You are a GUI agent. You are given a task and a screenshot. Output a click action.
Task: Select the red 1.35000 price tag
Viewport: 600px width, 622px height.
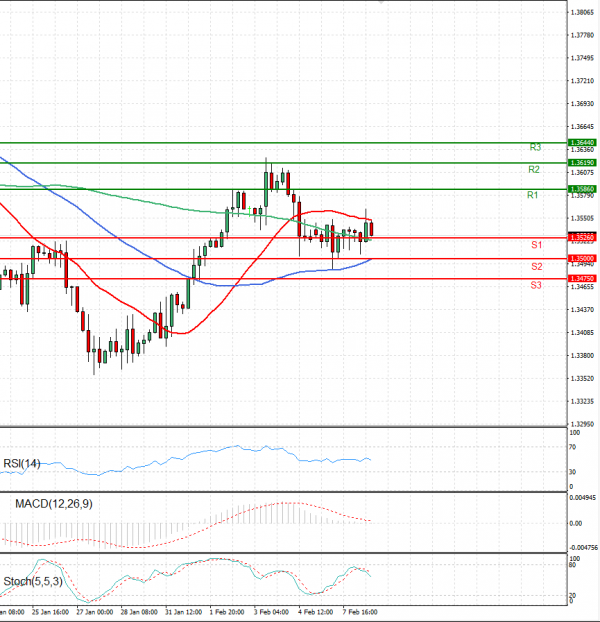582,259
